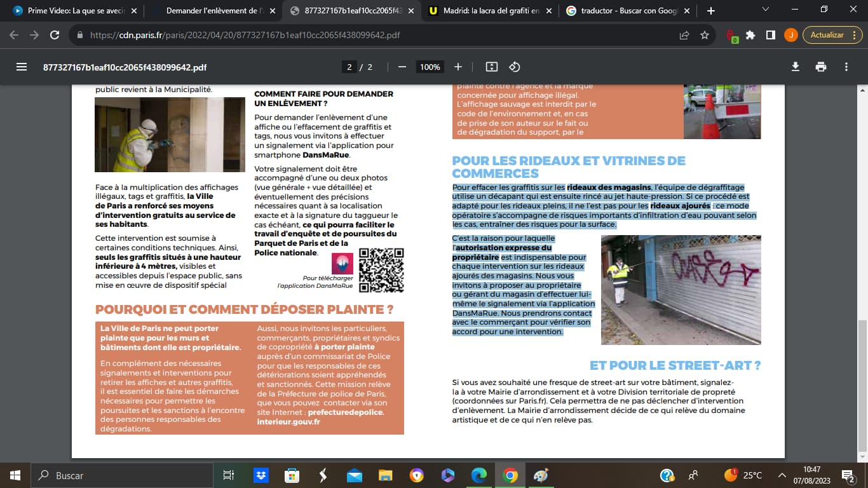Zoom out of the PDF document
The image size is (868, 488).
tap(402, 67)
